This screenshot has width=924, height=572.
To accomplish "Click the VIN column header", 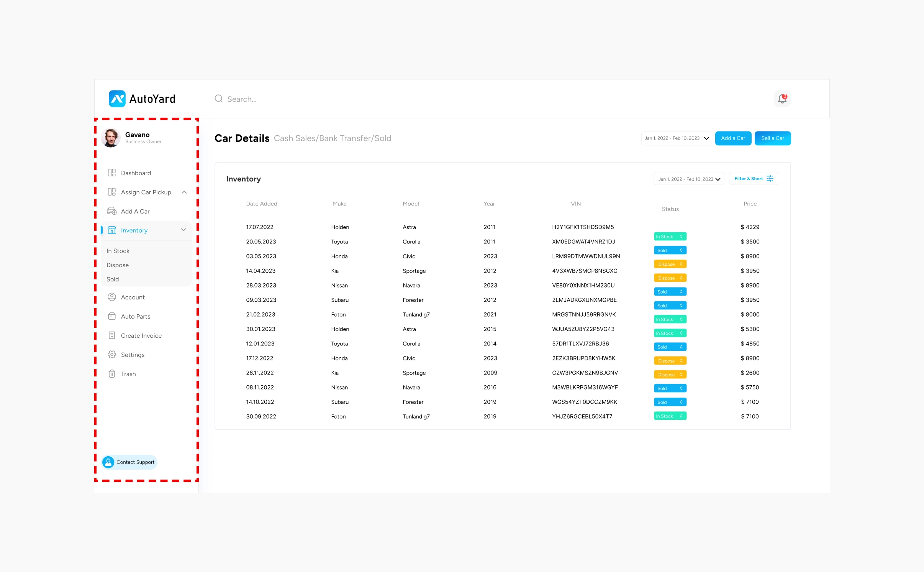I will click(x=576, y=204).
